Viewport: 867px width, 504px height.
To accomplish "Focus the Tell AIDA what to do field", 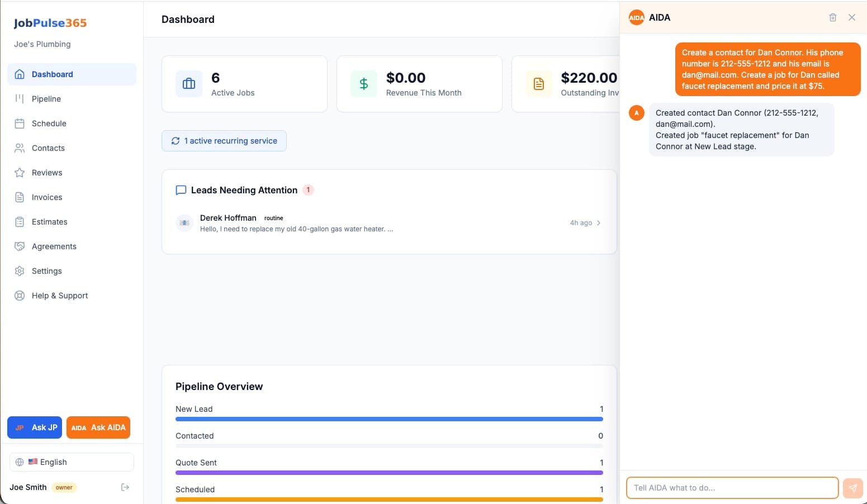I will pyautogui.click(x=732, y=488).
